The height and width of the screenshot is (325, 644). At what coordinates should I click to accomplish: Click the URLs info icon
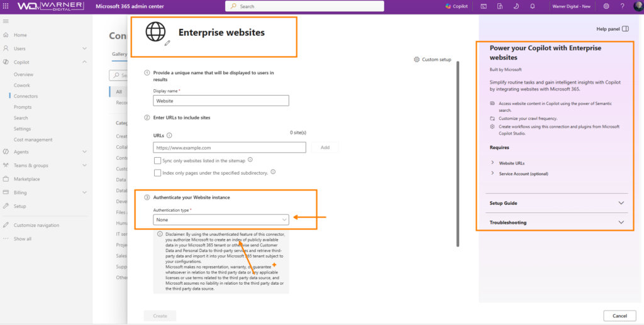click(169, 135)
